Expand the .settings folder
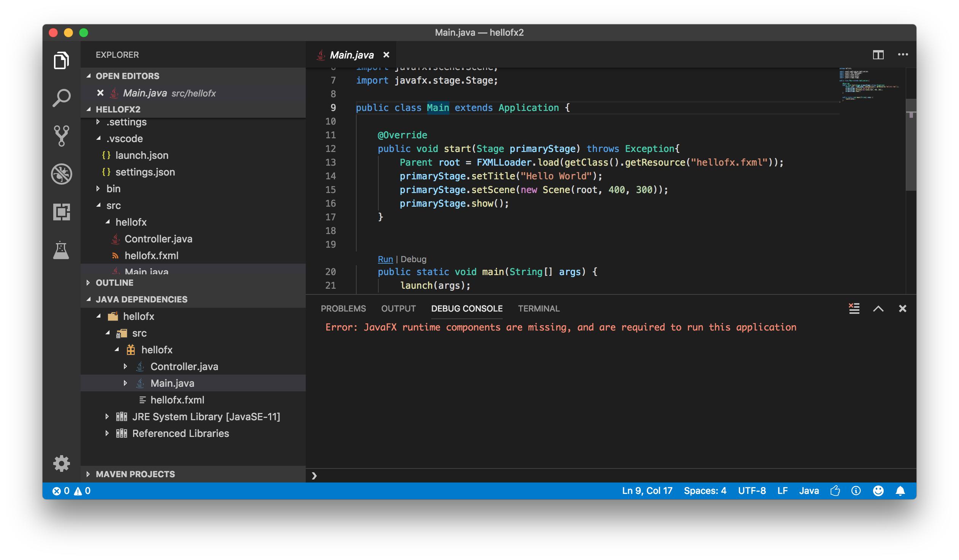Viewport: 959px width, 560px height. [x=98, y=122]
